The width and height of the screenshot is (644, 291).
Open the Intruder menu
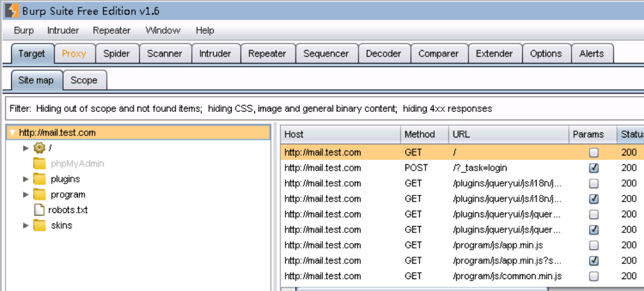tap(63, 31)
